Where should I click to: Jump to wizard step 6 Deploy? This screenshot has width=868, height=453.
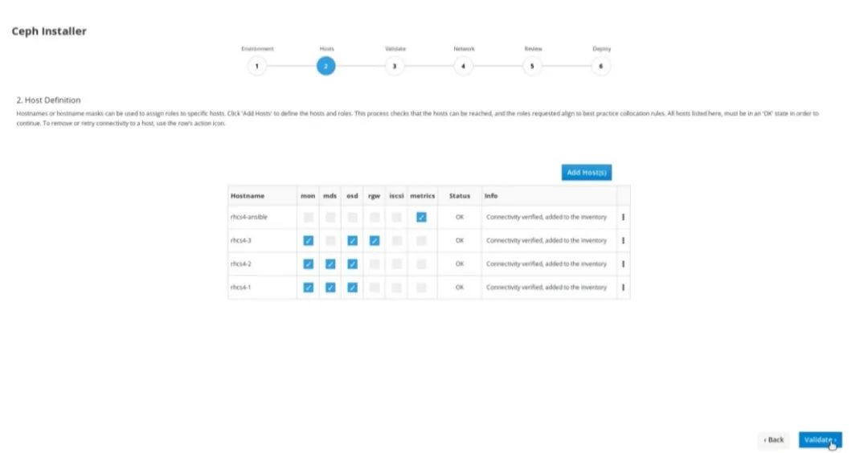pyautogui.click(x=600, y=66)
